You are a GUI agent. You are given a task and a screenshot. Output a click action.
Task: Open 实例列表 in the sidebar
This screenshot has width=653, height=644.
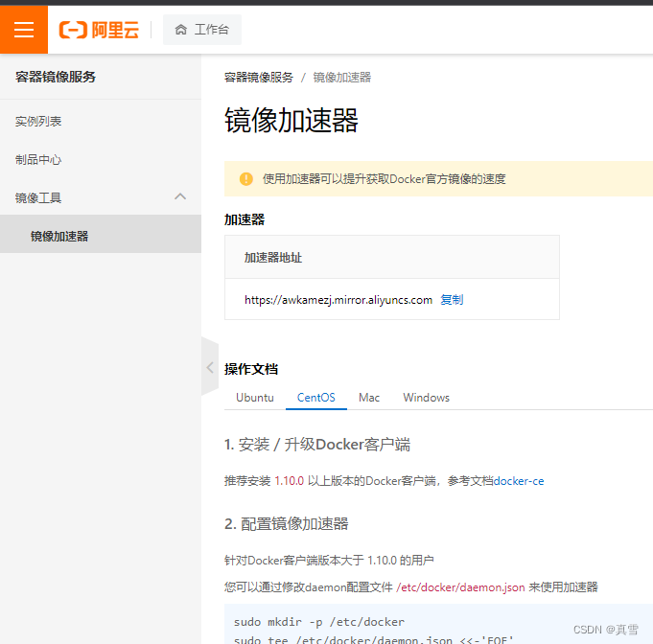coord(38,122)
